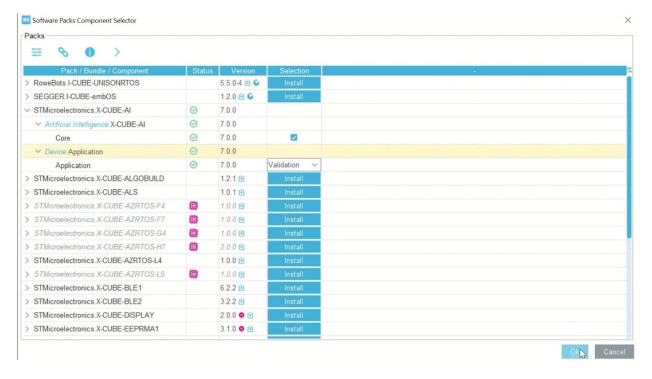This screenshot has height=379, width=652.
Task: Click the link chain icon in Packs toolbar
Action: pos(63,52)
